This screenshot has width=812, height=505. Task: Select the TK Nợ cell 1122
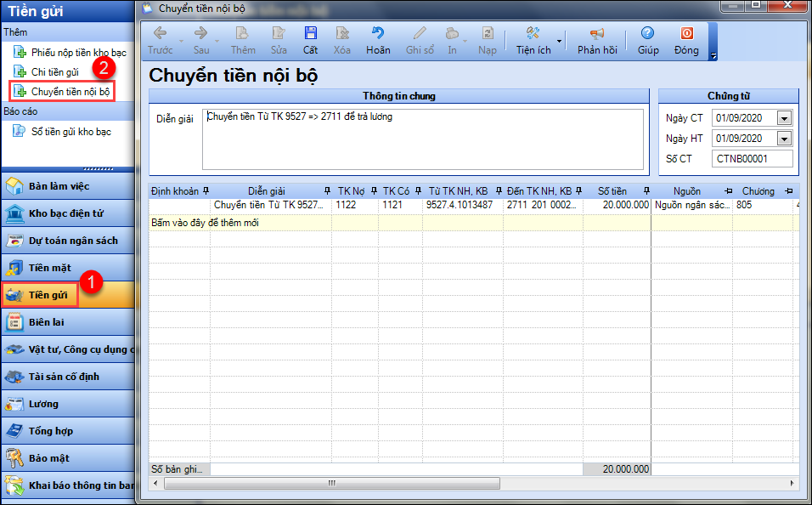coord(355,205)
